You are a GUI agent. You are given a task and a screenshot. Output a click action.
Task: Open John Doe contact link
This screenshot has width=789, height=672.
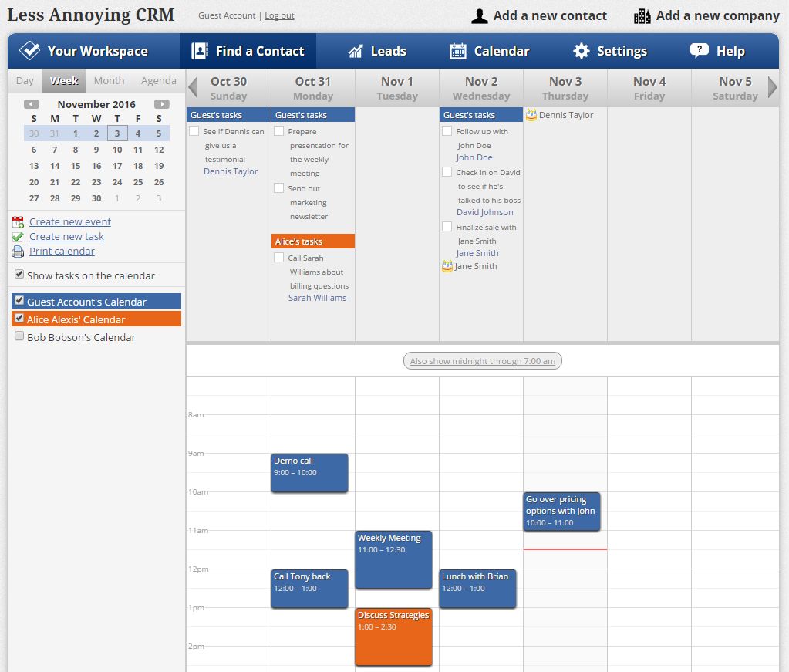coord(474,157)
